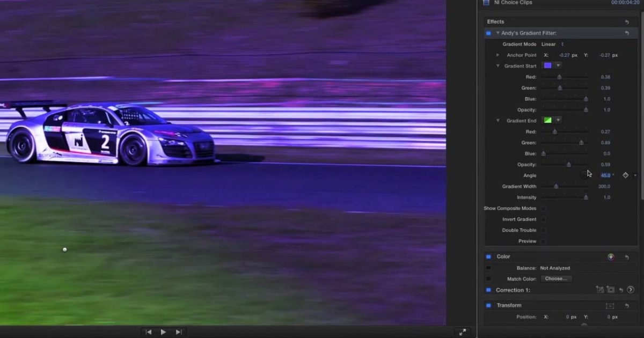Click the Transform on-screen controls icon
644x338 pixels.
pyautogui.click(x=610, y=305)
